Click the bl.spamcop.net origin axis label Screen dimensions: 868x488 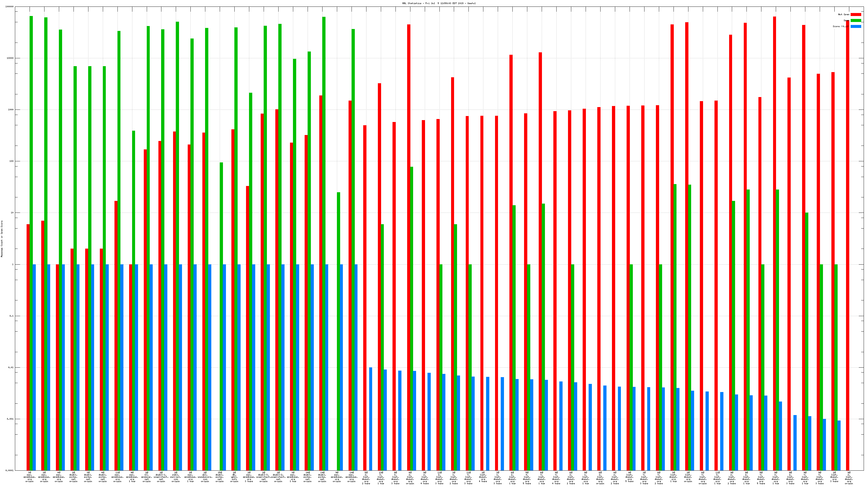pyautogui.click(x=146, y=477)
